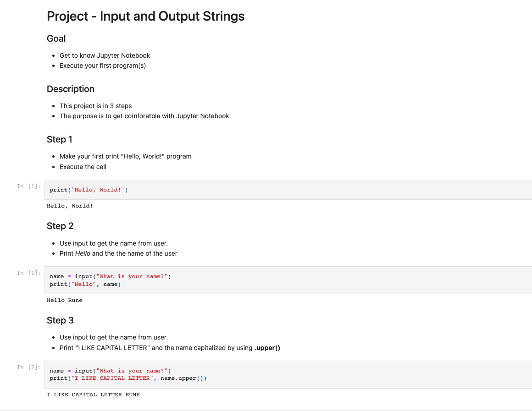The width and height of the screenshot is (532, 411).
Task: Click the "Project - Input and Output Strings" title
Action: tap(145, 16)
